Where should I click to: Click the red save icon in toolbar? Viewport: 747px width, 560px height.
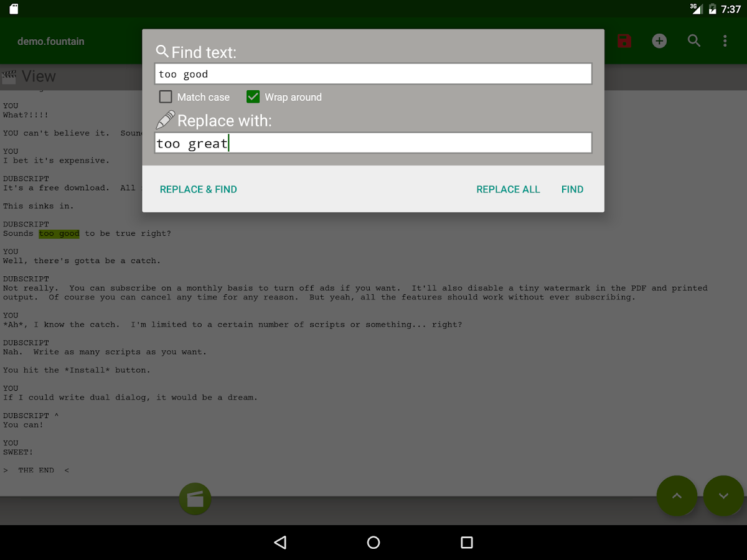coord(624,41)
